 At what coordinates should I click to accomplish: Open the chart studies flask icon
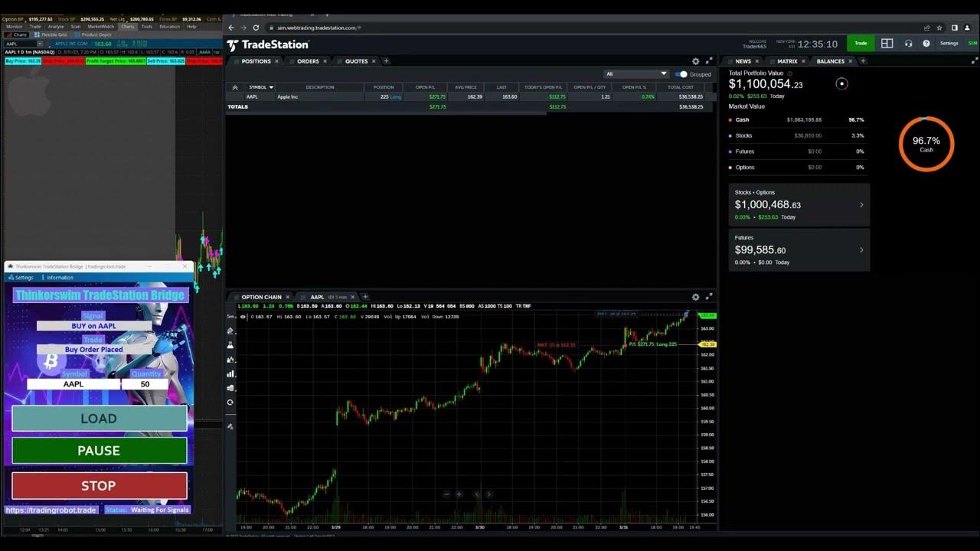point(230,345)
